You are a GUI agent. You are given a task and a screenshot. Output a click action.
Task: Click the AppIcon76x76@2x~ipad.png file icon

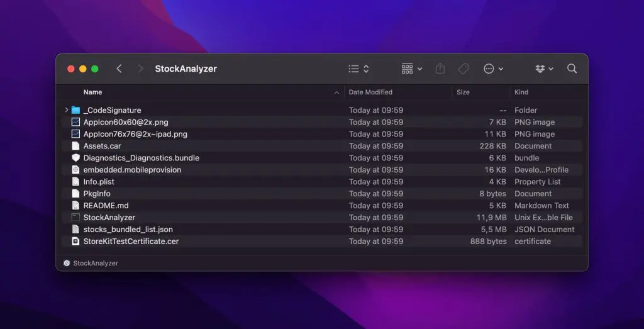(75, 134)
